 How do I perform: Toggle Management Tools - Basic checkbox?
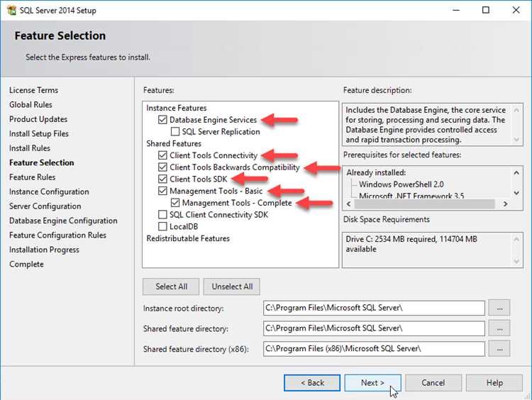pos(162,191)
